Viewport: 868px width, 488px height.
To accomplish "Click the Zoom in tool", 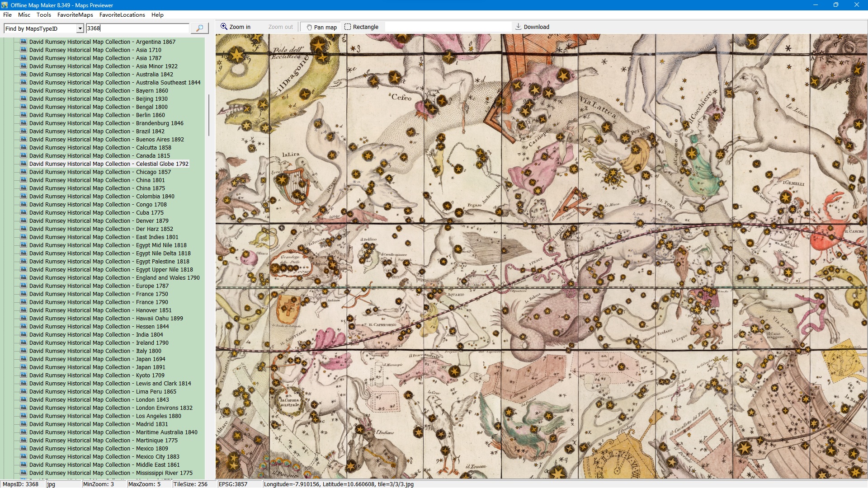I will 236,27.
